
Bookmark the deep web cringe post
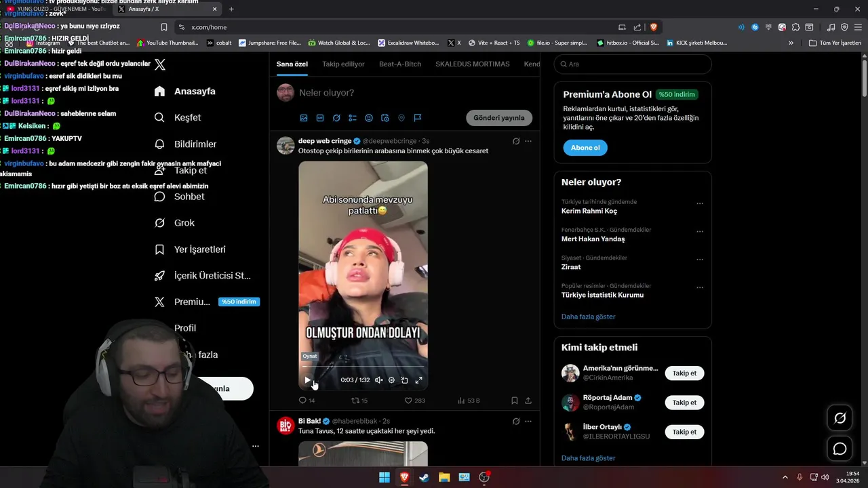515,401
